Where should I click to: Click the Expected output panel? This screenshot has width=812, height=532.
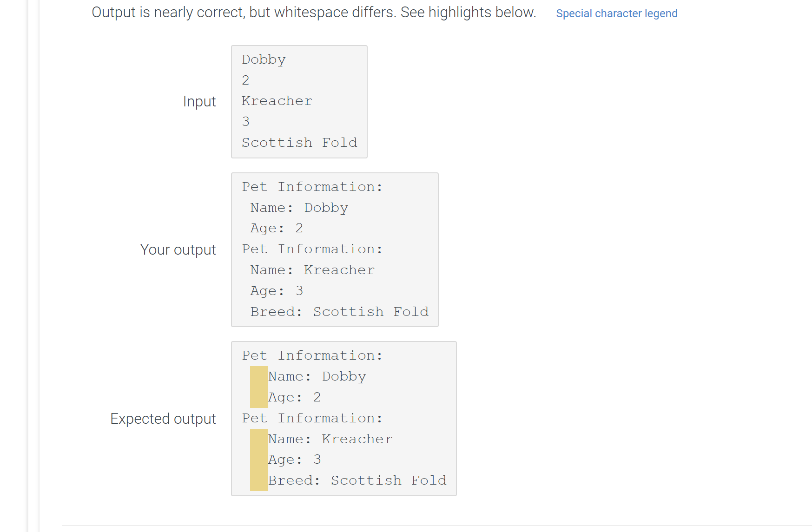pos(343,418)
